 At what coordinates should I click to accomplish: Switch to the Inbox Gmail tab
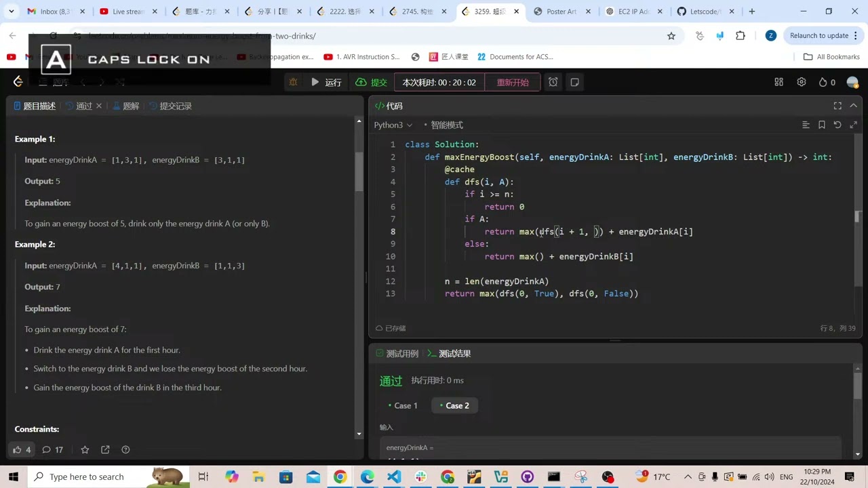point(54,12)
